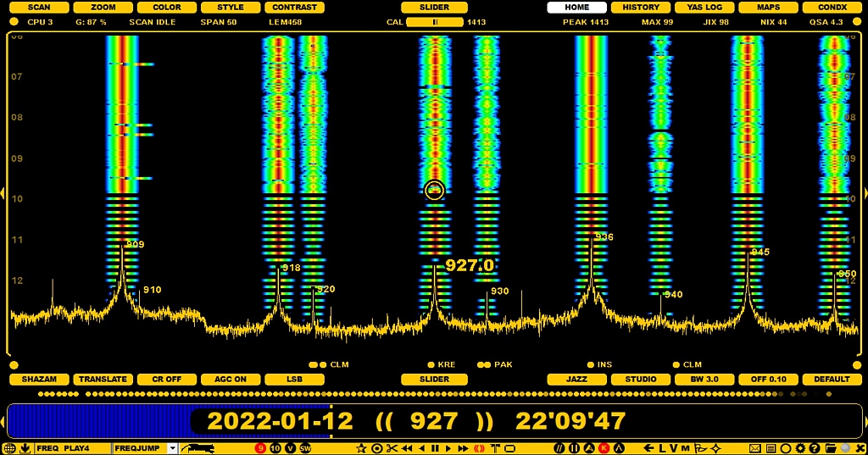Click the scissors cut icon

[x=392, y=448]
